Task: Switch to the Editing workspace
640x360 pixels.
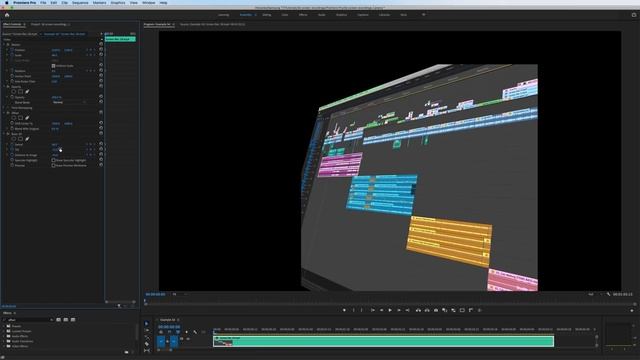Action: tap(267, 15)
